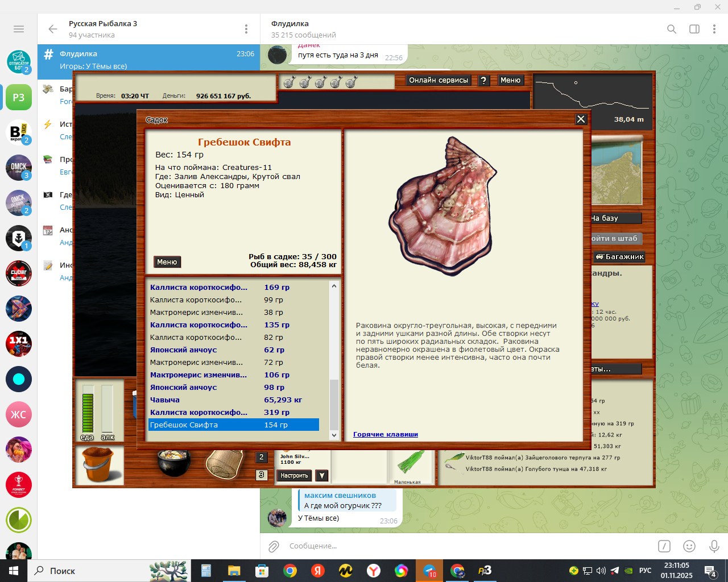Open the Онлайн сервисы menu
The image size is (728, 582).
click(439, 81)
